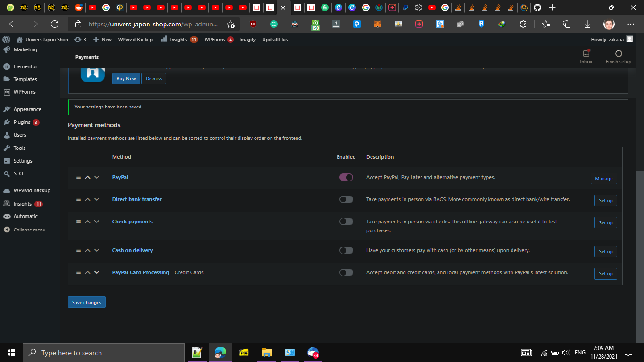Move Cash on delivery up with chevron

87,250
